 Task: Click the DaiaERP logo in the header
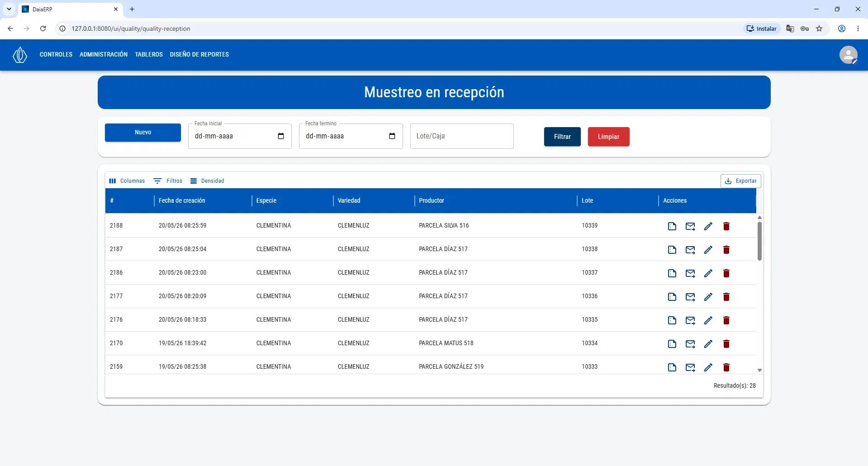[19, 55]
